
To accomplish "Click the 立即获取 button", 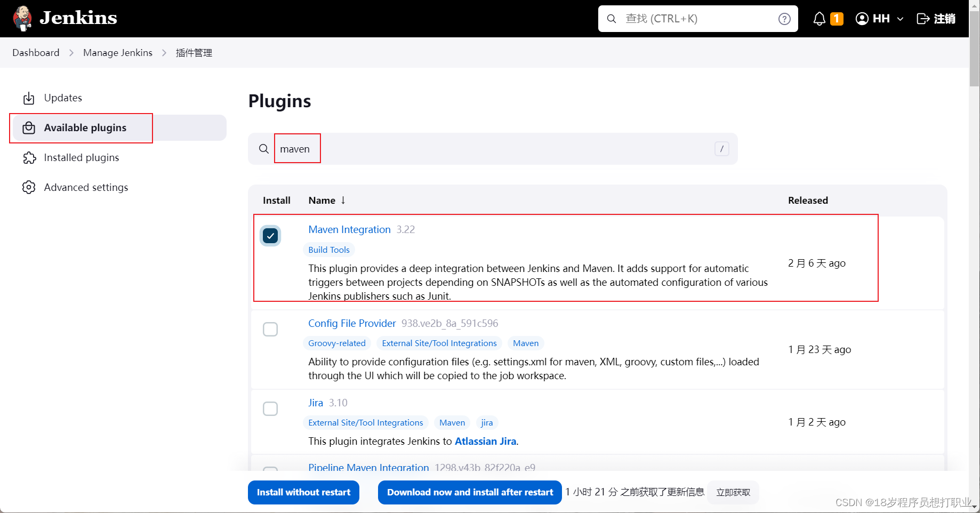I will point(733,492).
